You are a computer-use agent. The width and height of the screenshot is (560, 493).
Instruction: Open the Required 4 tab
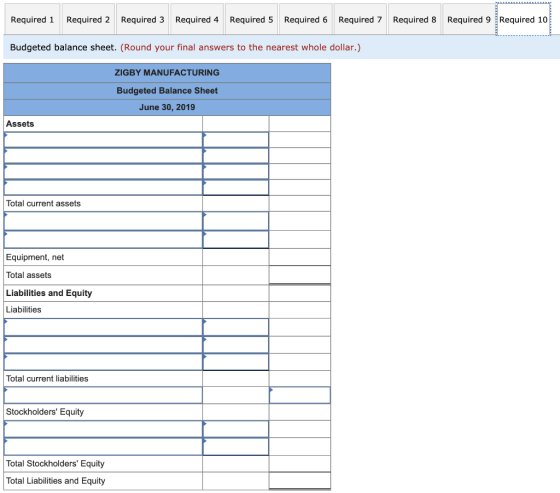[x=197, y=19]
